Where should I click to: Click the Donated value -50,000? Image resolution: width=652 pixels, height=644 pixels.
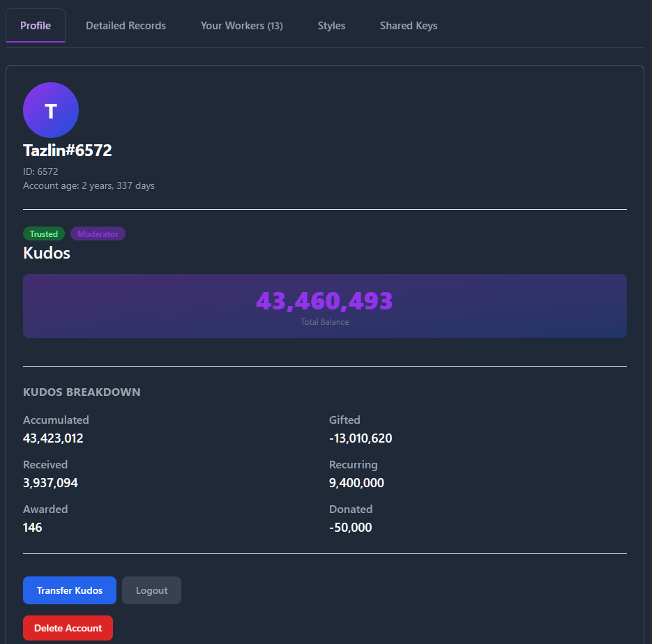point(350,528)
